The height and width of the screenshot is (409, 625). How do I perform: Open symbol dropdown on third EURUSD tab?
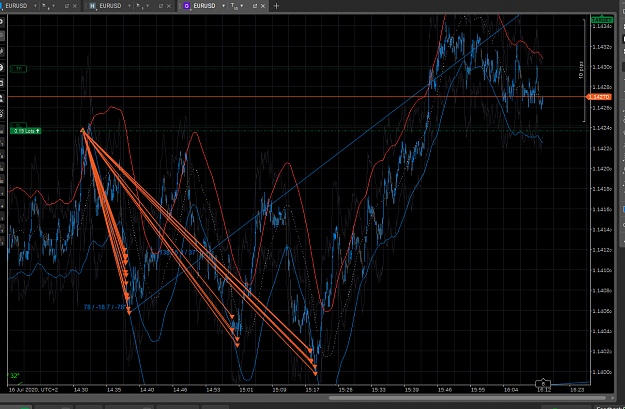[223, 6]
